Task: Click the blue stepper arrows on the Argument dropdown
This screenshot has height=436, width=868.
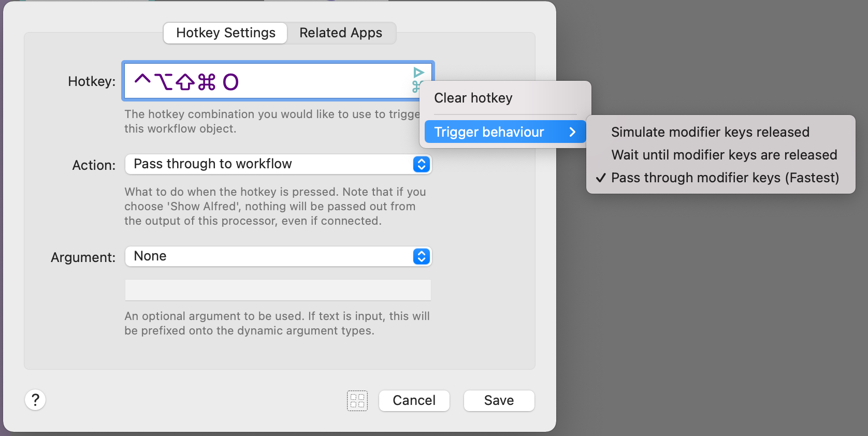Action: [x=422, y=256]
